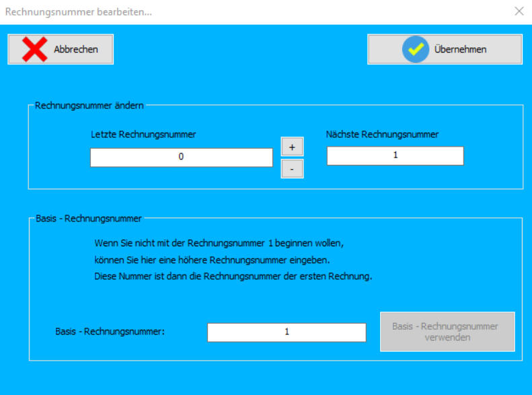Confirm changes via the Übernehmen label

pyautogui.click(x=460, y=49)
